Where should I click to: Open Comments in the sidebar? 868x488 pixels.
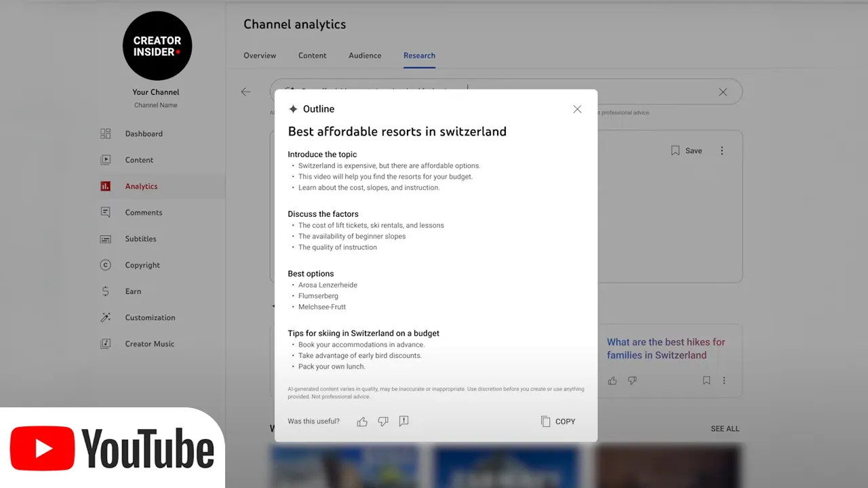[x=144, y=213]
